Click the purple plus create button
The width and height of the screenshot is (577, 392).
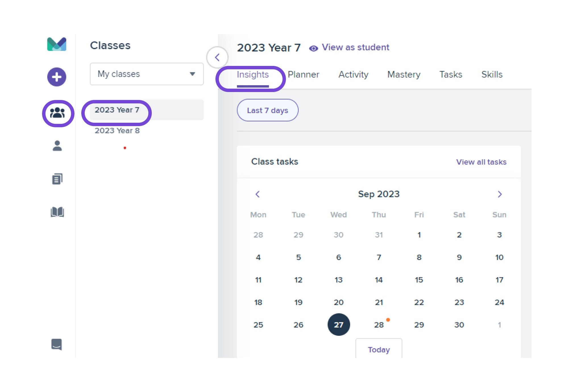click(x=57, y=77)
